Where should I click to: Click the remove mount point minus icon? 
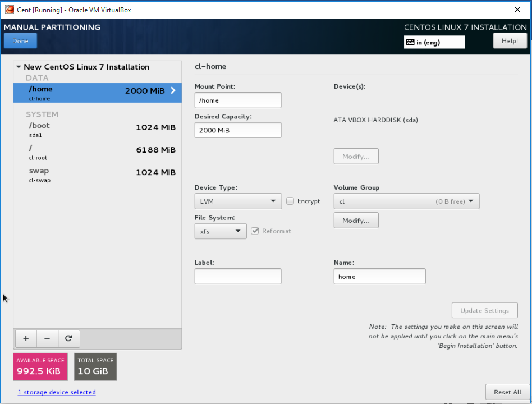click(47, 338)
